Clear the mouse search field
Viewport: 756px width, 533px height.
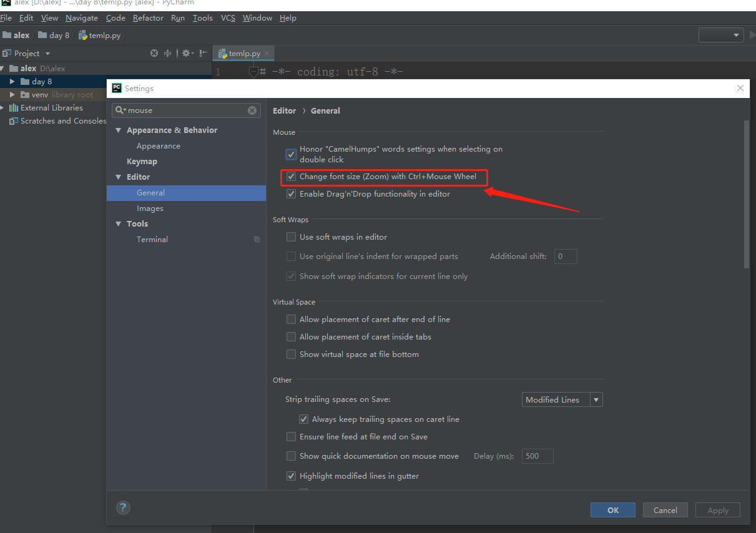click(252, 110)
